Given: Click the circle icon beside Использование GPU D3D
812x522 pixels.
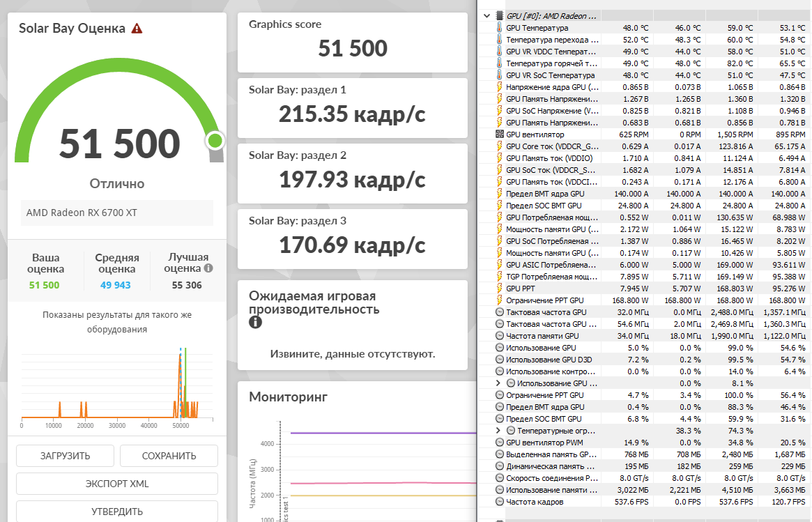Looking at the screenshot, I should [499, 360].
